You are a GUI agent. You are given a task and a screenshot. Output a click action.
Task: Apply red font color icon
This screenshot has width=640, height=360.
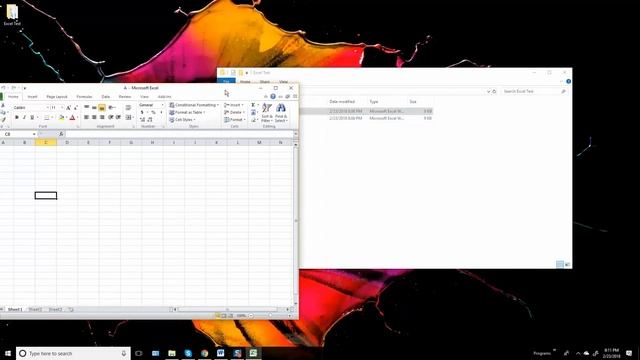pyautogui.click(x=72, y=118)
